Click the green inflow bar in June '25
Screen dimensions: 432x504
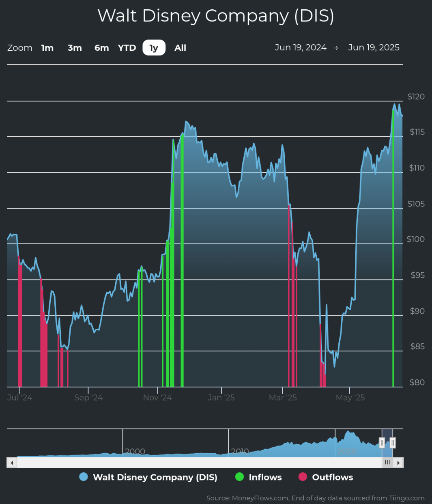pos(393,248)
